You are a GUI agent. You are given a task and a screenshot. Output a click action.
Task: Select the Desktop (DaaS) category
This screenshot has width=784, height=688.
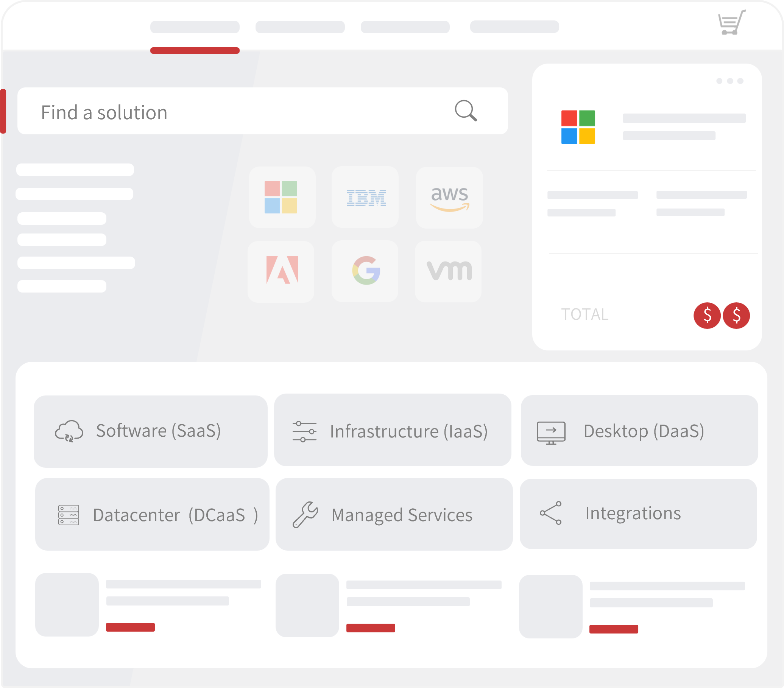click(x=639, y=430)
